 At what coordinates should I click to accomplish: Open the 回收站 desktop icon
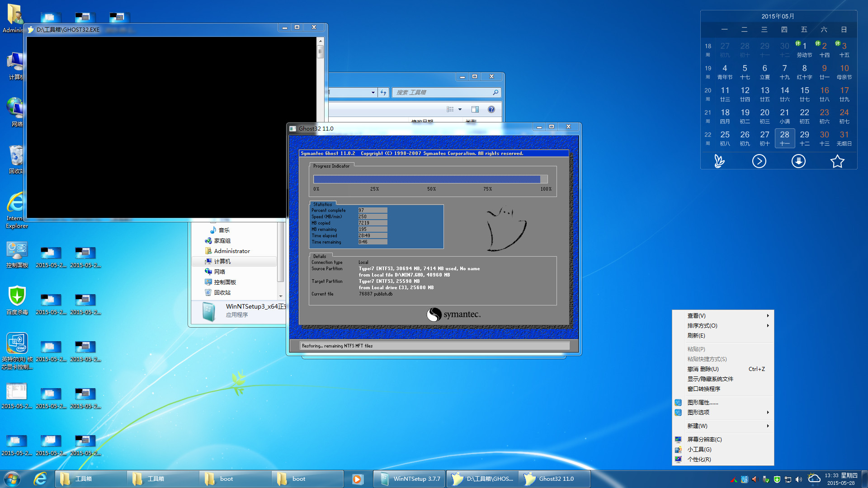[x=16, y=160]
